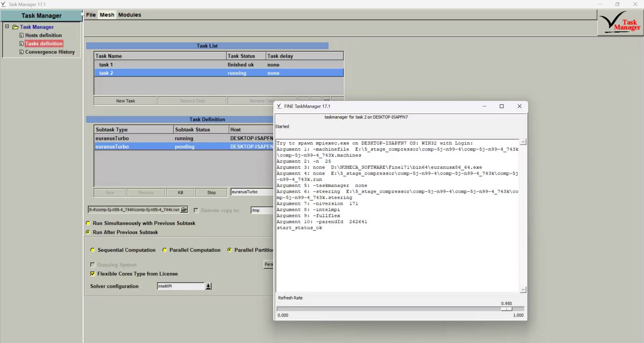
Task: Select the Task Manager root tree item
Action: tap(37, 27)
